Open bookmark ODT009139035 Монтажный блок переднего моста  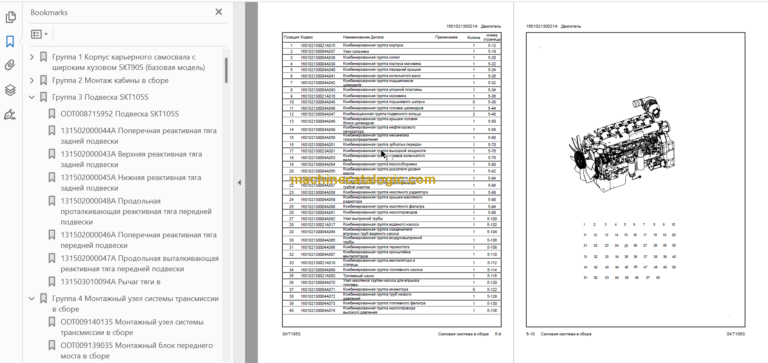137,350
